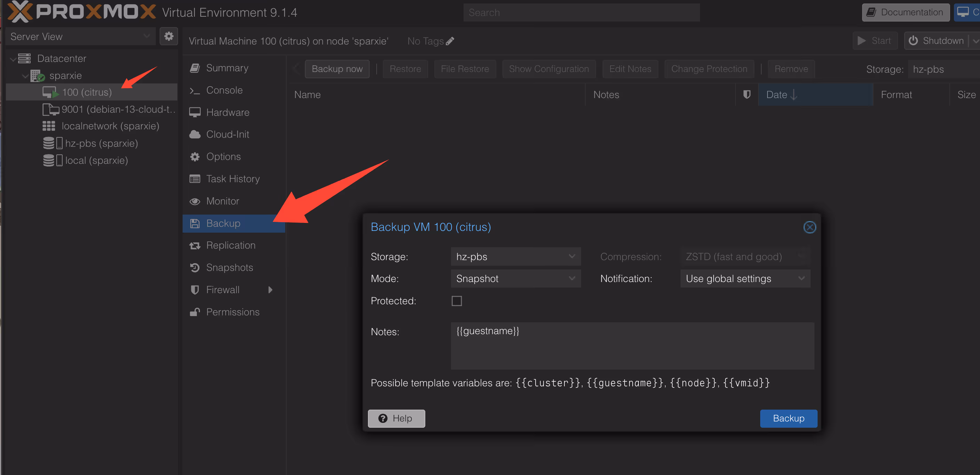The width and height of the screenshot is (980, 475).
Task: Select the Monitor panel
Action: [223, 201]
